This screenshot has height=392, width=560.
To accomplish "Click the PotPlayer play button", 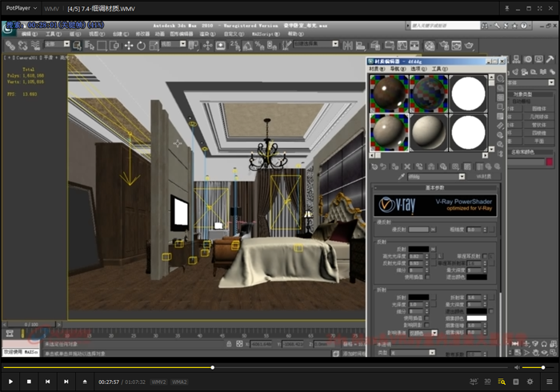I will click(10, 382).
